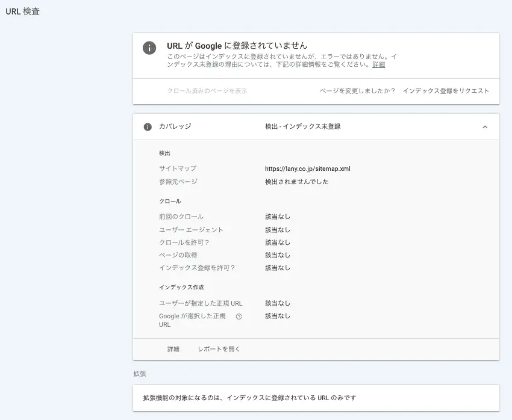Click the カバレッジ row label

pos(175,127)
